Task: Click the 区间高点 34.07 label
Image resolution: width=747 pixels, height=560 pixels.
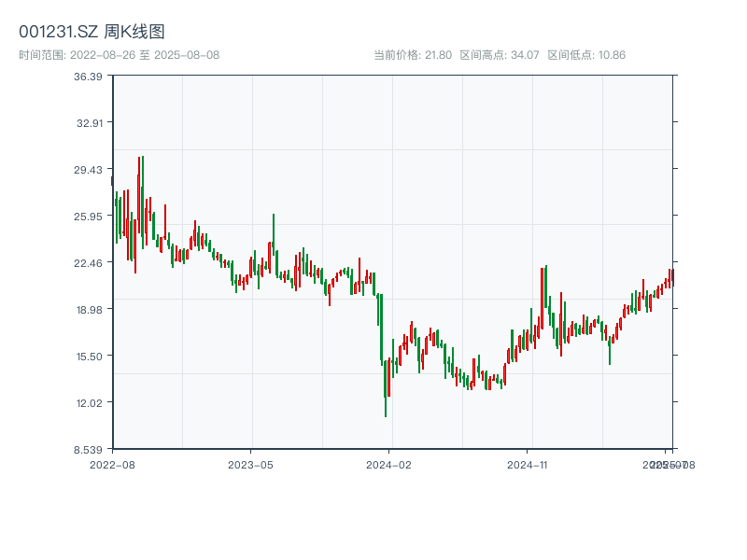Action: click(500, 55)
